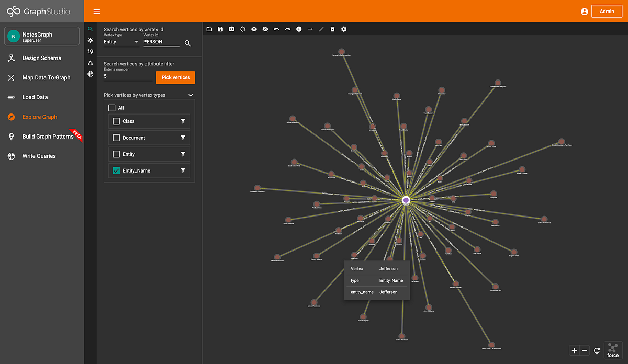The width and height of the screenshot is (628, 364).
Task: Zoom in with the plus button
Action: [x=574, y=350]
